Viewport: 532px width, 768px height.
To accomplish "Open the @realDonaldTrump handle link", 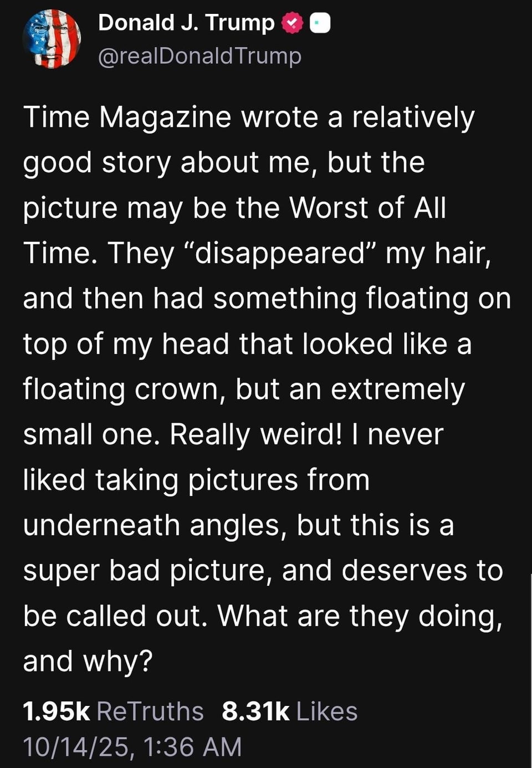I will click(199, 55).
